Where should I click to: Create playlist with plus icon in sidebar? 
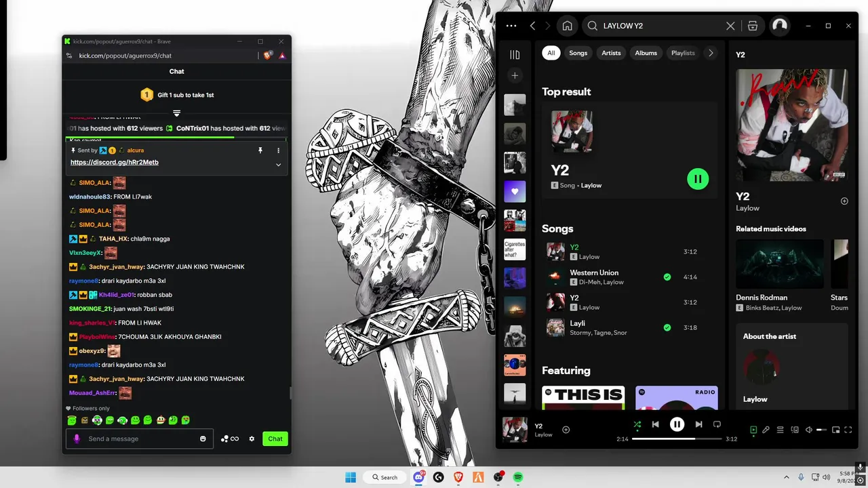515,76
